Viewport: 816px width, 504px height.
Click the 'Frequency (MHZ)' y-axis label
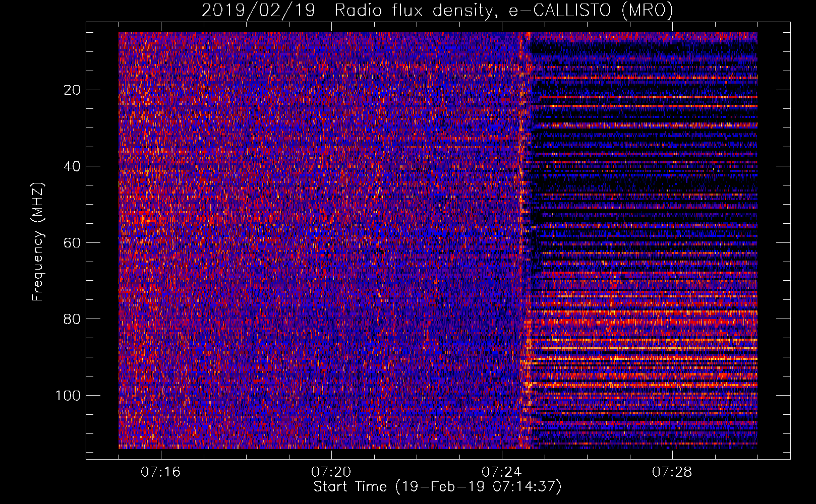pyautogui.click(x=38, y=242)
